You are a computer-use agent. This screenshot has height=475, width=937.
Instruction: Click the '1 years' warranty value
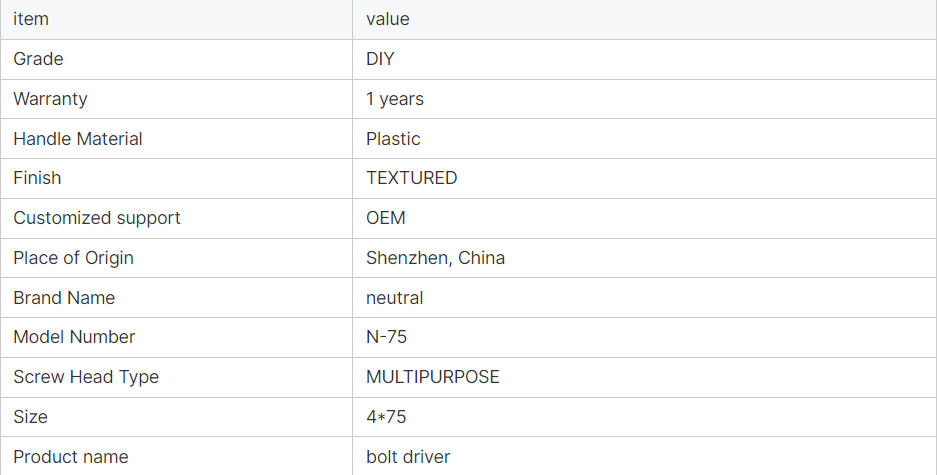point(395,99)
